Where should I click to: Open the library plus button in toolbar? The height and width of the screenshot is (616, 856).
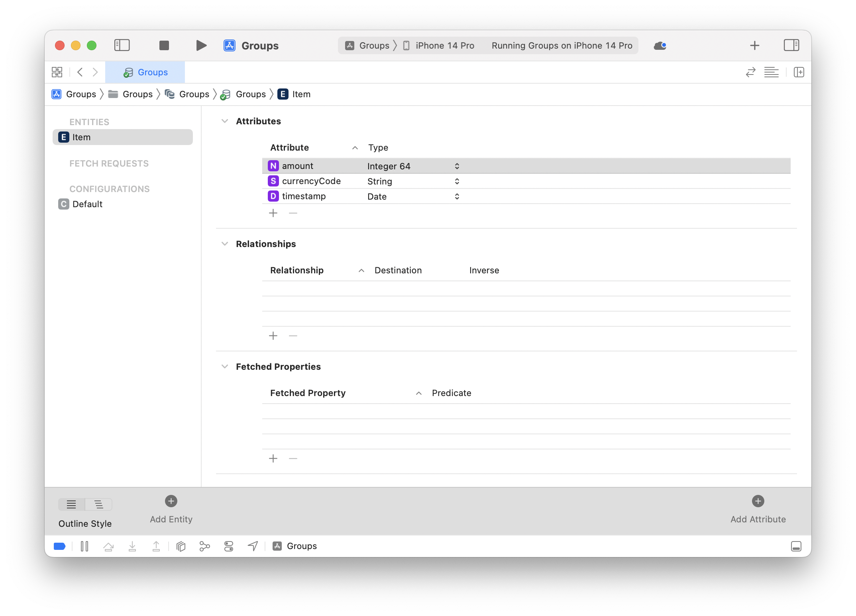(x=754, y=45)
